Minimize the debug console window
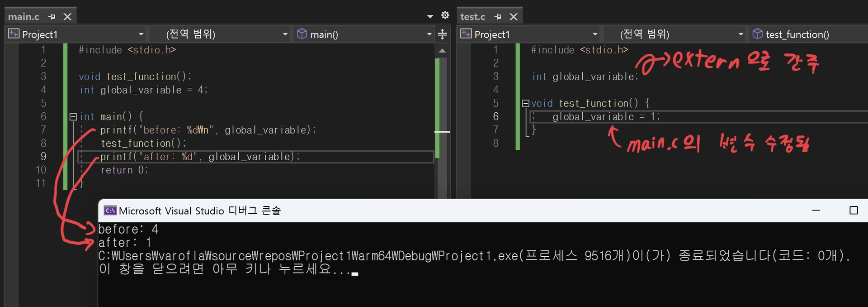 tap(816, 211)
